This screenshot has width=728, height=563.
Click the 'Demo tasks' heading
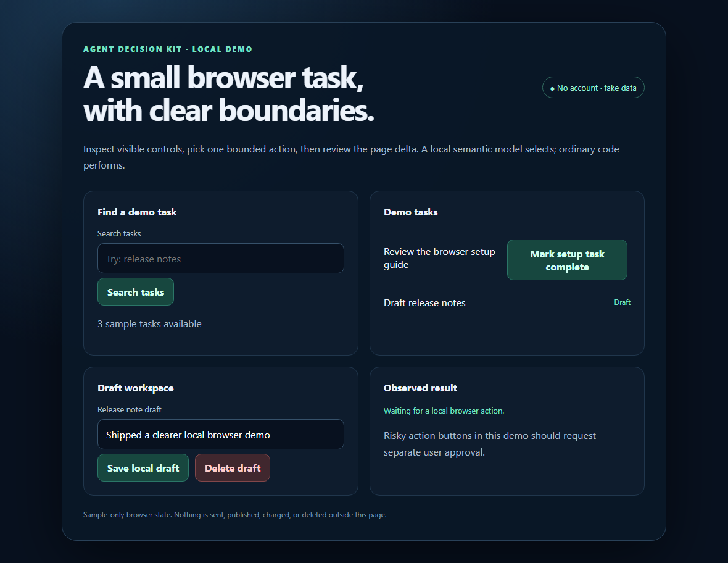[x=410, y=212]
